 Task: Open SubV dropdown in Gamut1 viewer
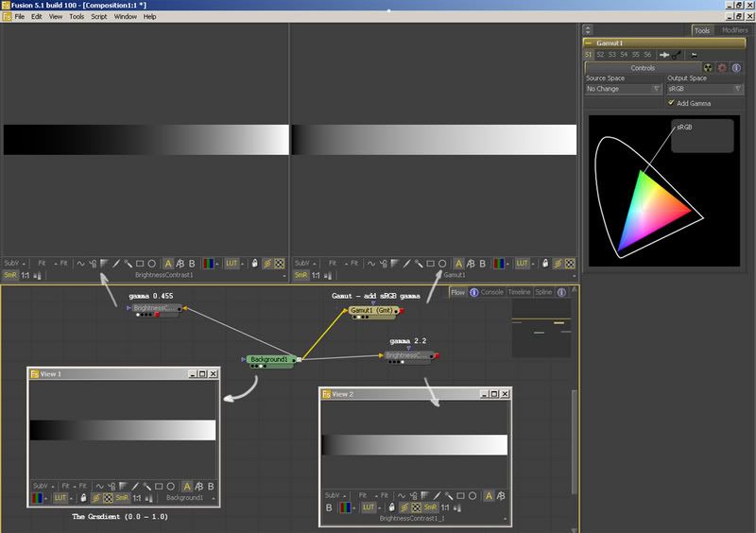click(305, 264)
